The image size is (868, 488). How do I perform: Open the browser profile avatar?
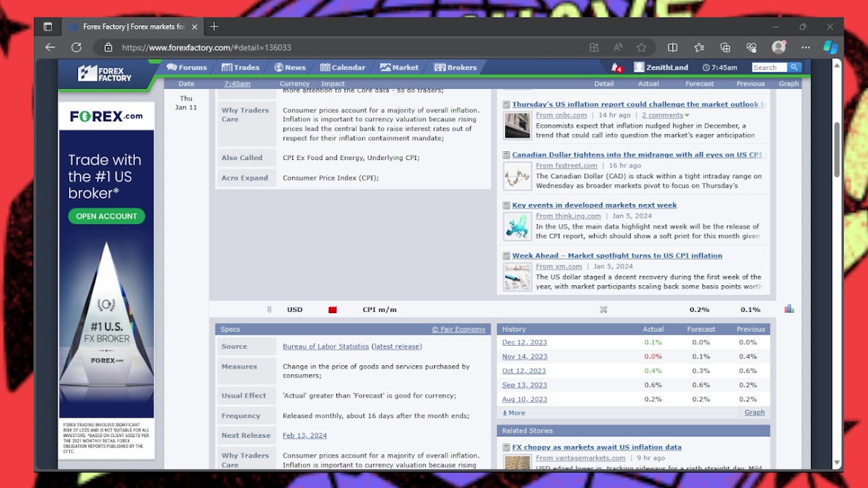point(778,47)
